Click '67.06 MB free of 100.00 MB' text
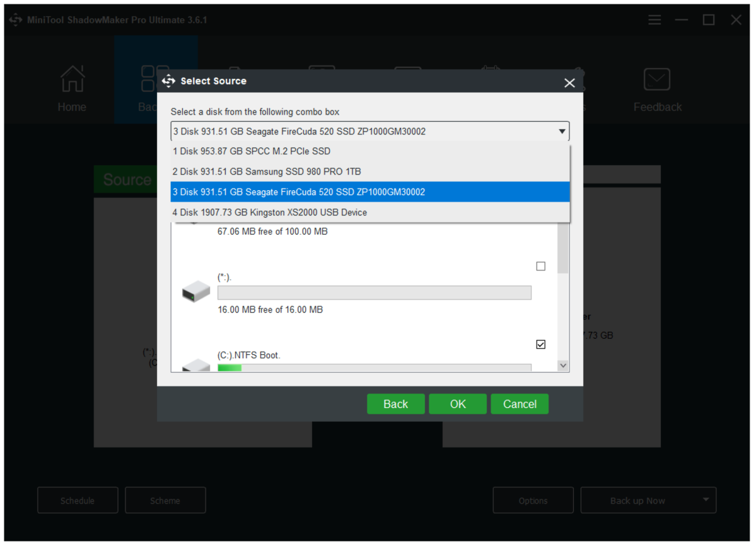Screen dimensions: 756x546 click(x=272, y=232)
